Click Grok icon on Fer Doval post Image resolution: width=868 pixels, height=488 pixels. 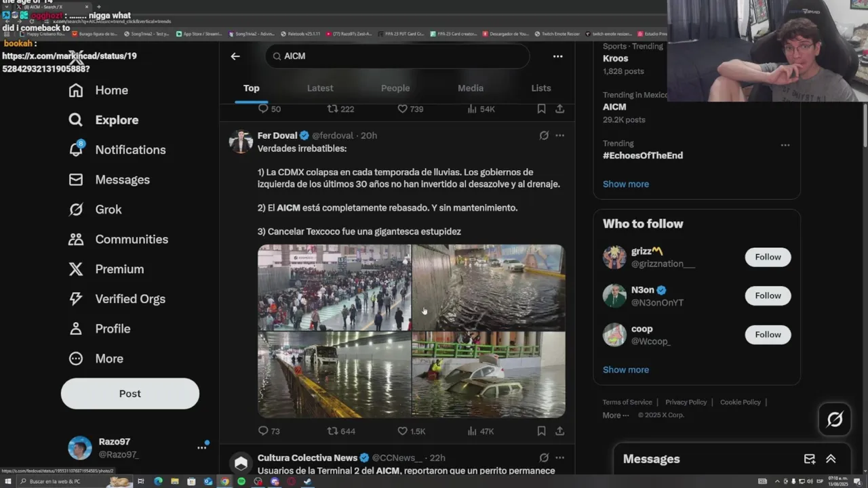click(x=544, y=136)
